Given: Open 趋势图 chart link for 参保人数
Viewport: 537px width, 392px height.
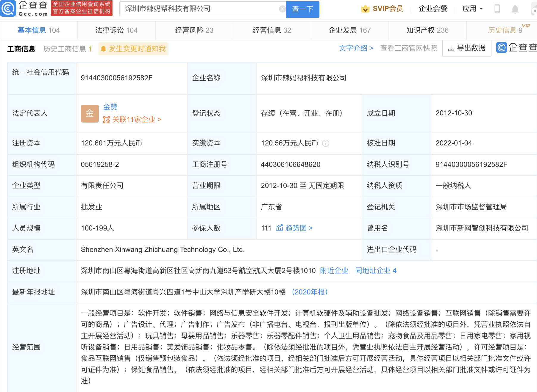Looking at the screenshot, I should [x=294, y=228].
